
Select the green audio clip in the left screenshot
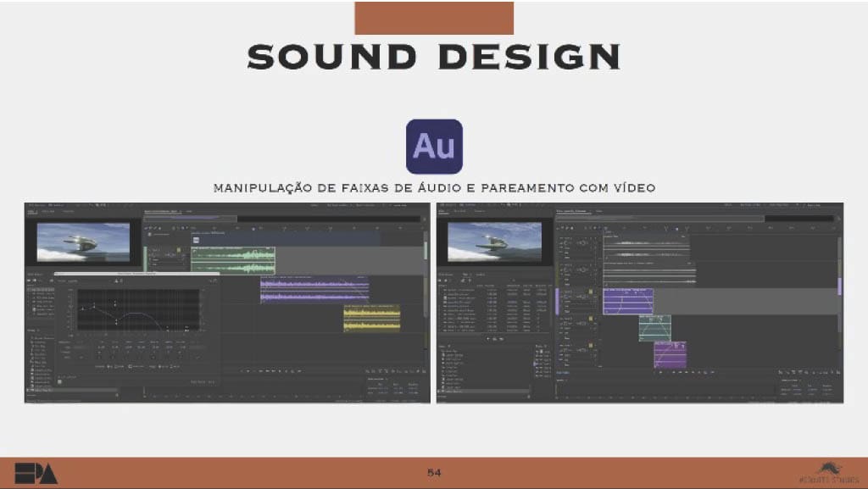coord(233,260)
